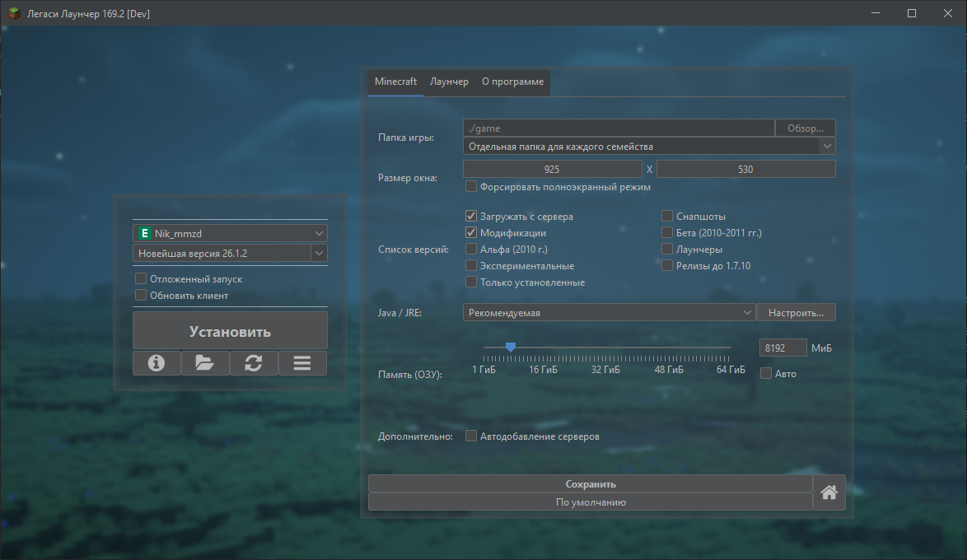This screenshot has height=560, width=967.
Task: Click the memory value field 8192
Action: (x=783, y=348)
